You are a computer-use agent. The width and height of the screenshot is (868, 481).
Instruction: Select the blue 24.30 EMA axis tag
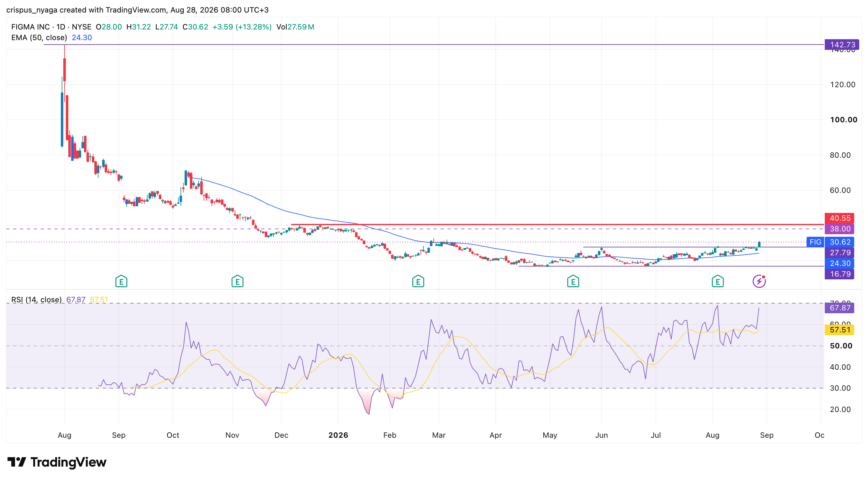coord(839,263)
